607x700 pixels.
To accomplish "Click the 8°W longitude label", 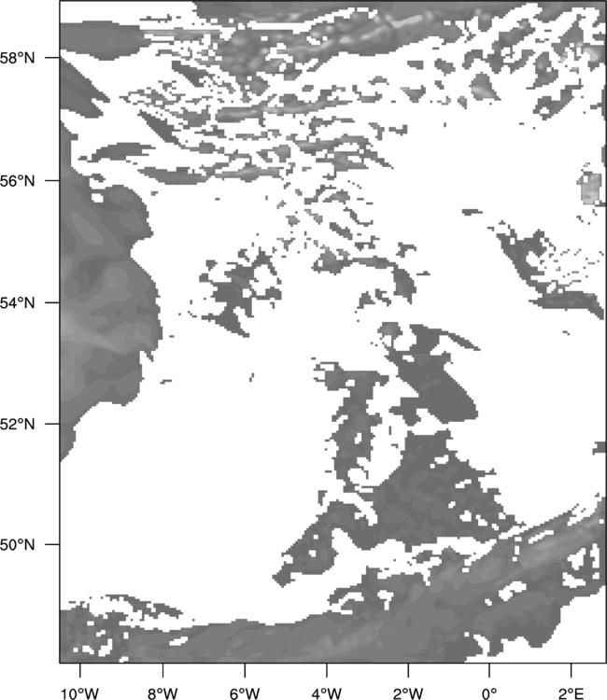I will [162, 693].
